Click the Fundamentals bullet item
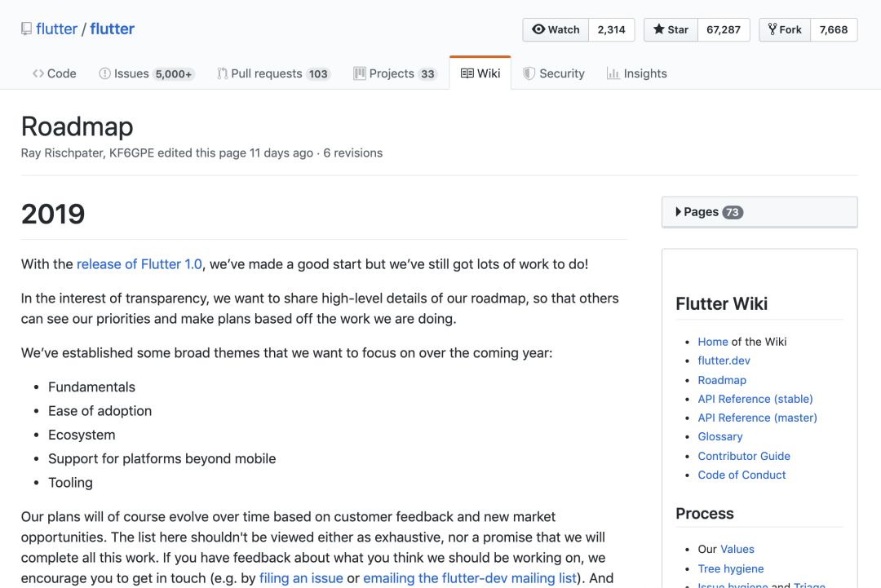Viewport: 881px width, 588px height. 91,387
